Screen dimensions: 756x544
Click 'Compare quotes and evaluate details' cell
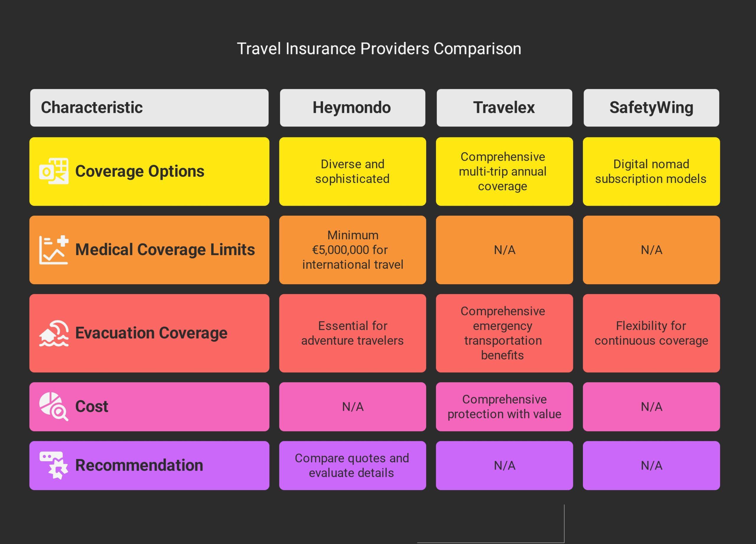click(x=352, y=465)
